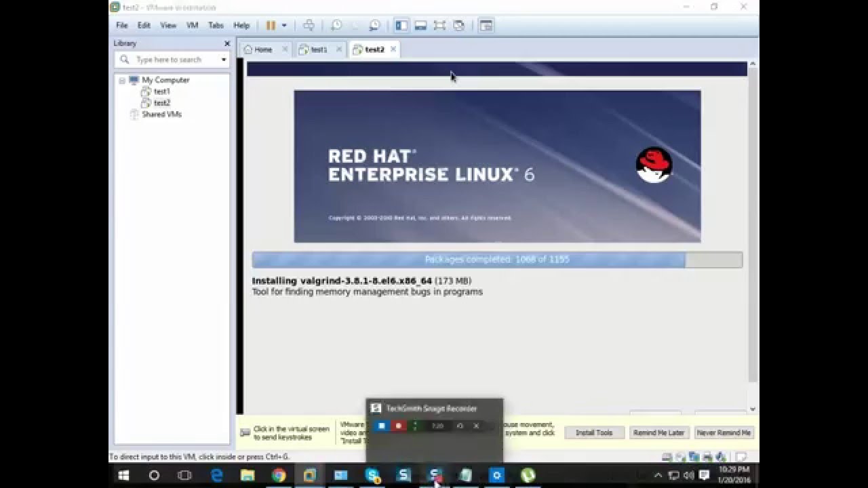Click the red record button in Snagit

point(399,426)
